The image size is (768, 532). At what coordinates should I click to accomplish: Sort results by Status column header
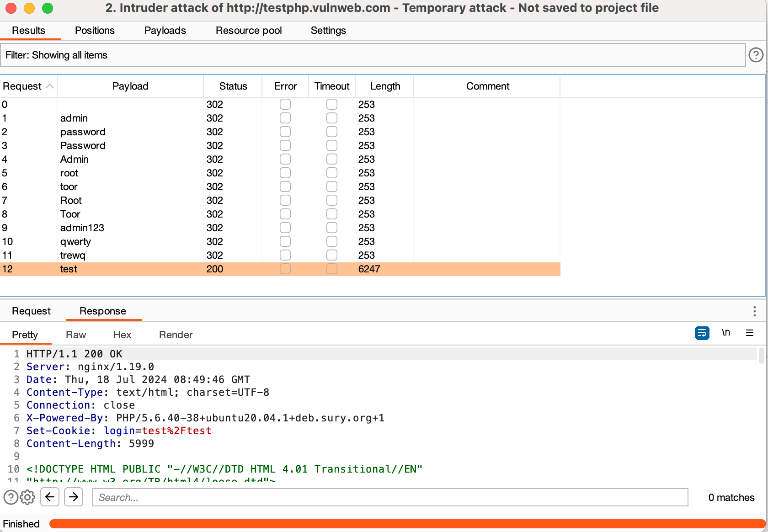(233, 86)
